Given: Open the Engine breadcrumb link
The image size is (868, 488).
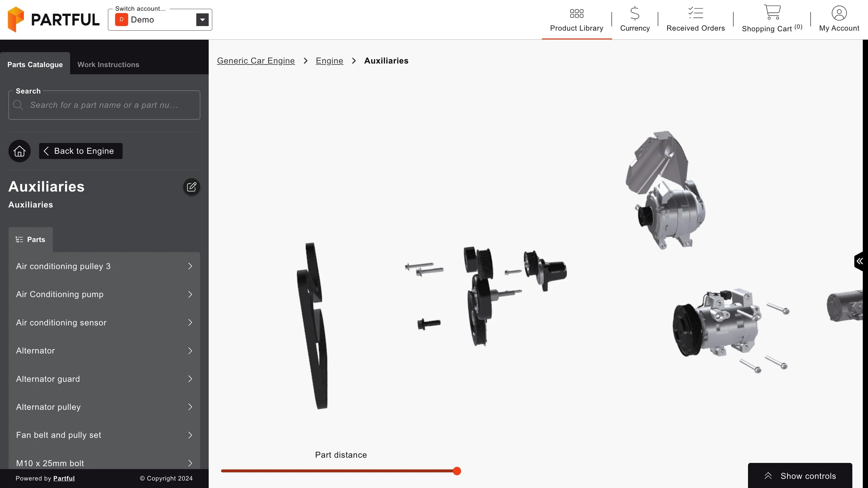Looking at the screenshot, I should (329, 61).
